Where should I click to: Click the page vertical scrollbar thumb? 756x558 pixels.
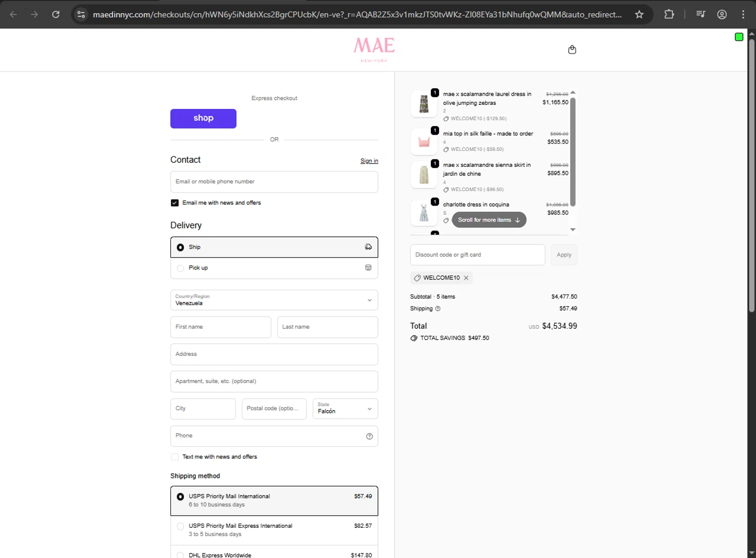click(x=751, y=176)
